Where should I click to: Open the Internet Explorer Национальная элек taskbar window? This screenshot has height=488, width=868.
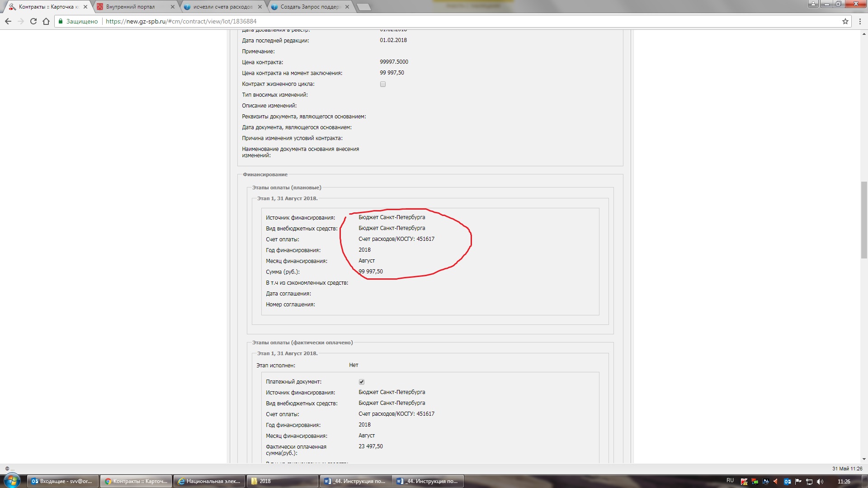click(x=209, y=481)
